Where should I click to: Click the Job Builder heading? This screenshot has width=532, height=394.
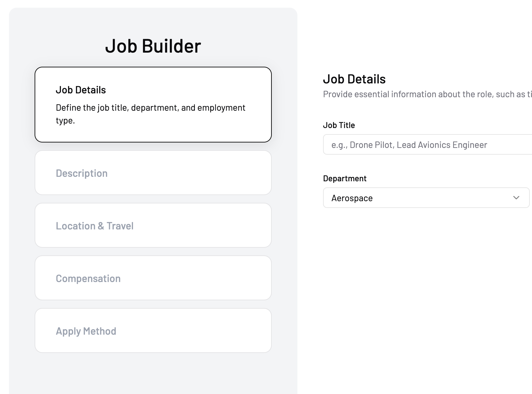coord(153,46)
